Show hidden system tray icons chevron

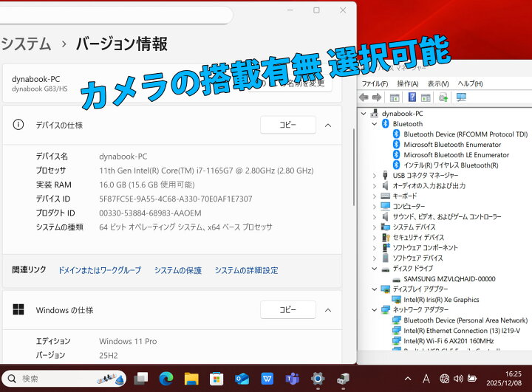[x=408, y=379]
